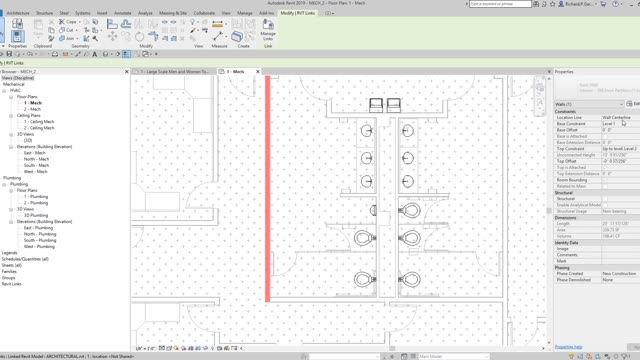The width and height of the screenshot is (640, 360).
Task: Click the Main Model design options selector
Action: [x=453, y=356]
